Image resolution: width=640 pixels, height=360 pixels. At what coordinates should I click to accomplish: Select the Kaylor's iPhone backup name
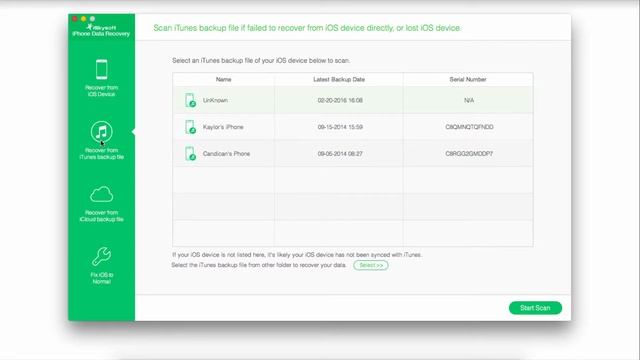click(x=223, y=127)
